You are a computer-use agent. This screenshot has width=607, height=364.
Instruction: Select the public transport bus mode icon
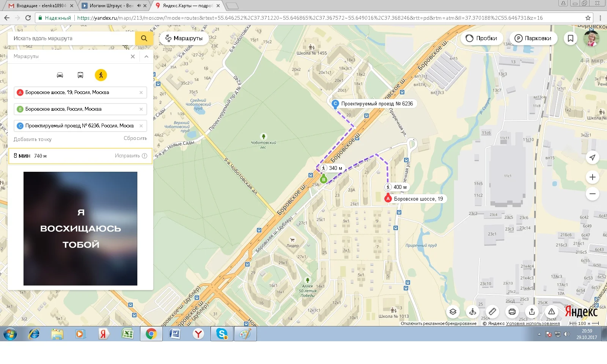(80, 75)
